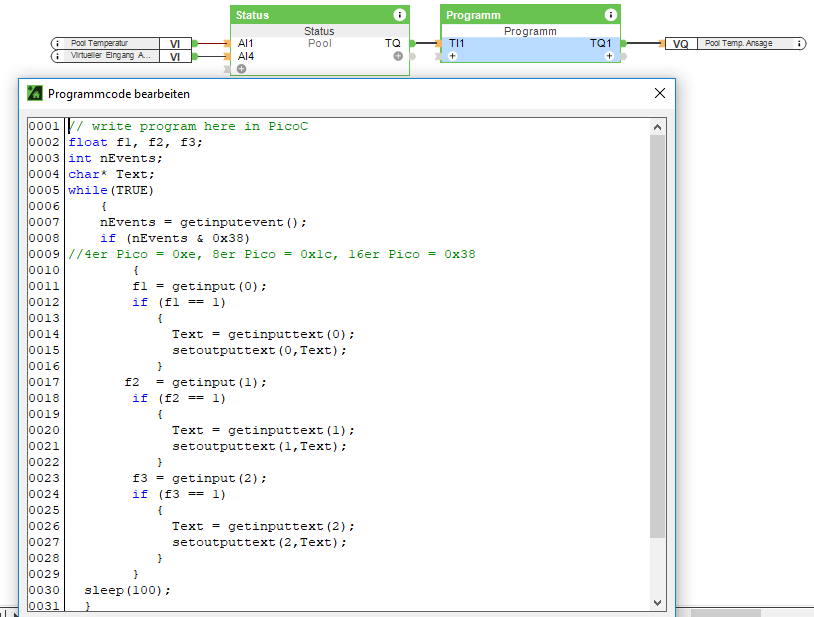Select the VI box of Virtueller Eingang

[175, 57]
